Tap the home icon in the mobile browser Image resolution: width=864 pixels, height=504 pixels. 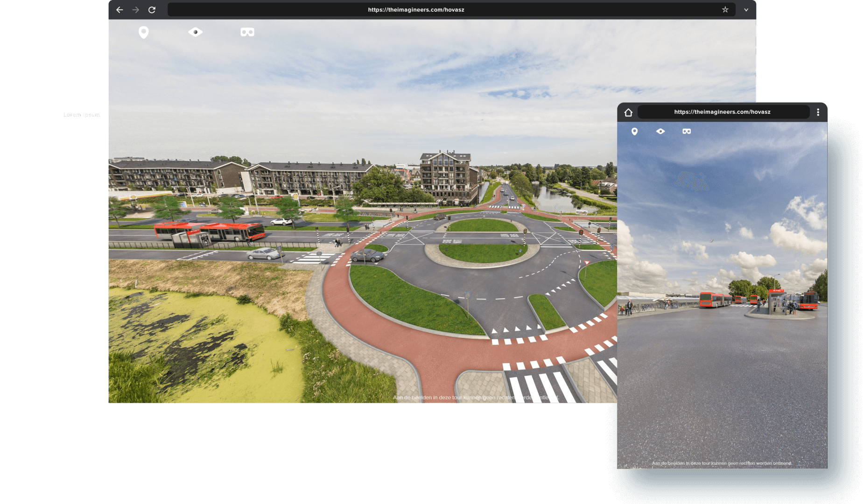pyautogui.click(x=628, y=112)
